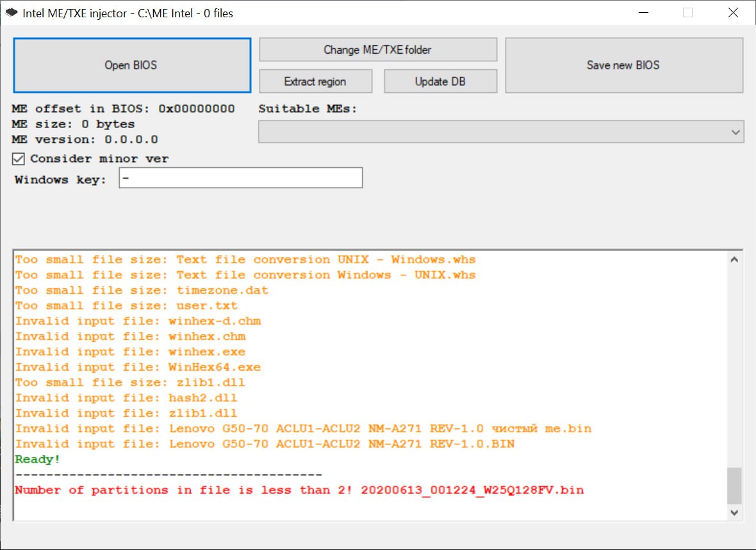
Task: Click the ME size: 0 bytes label
Action: click(73, 124)
